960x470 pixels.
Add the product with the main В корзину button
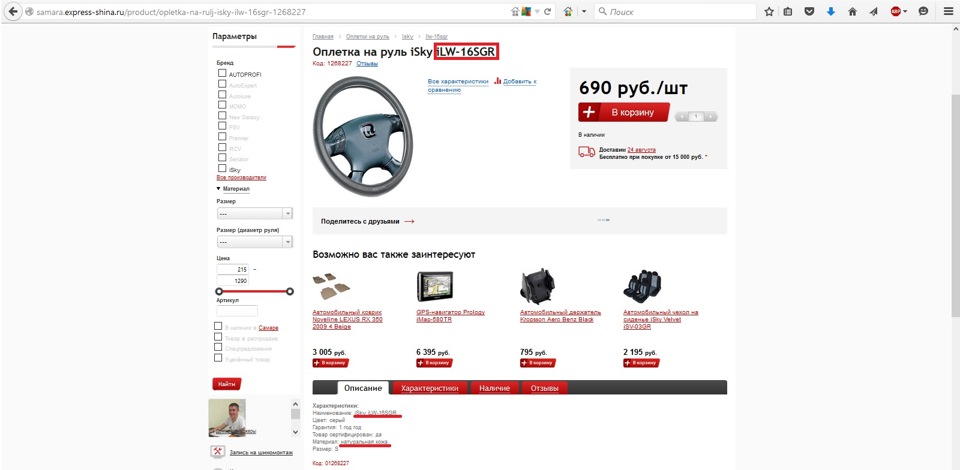623,113
